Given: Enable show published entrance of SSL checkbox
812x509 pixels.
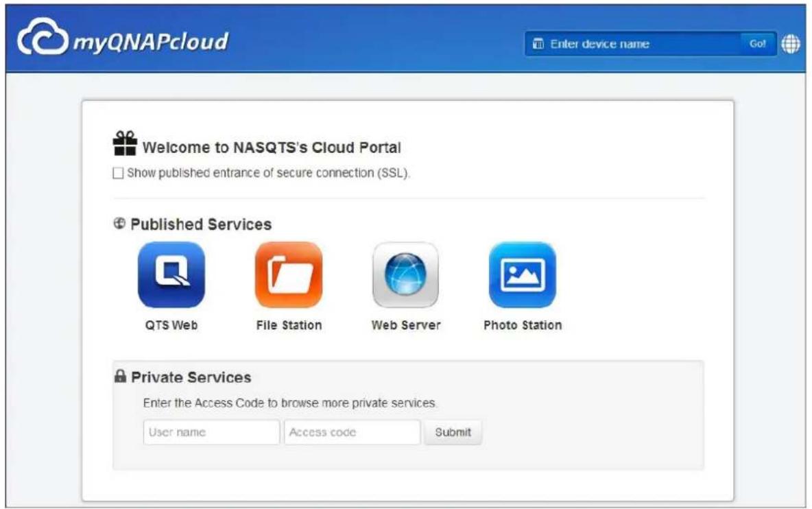Looking at the screenshot, I should (118, 173).
